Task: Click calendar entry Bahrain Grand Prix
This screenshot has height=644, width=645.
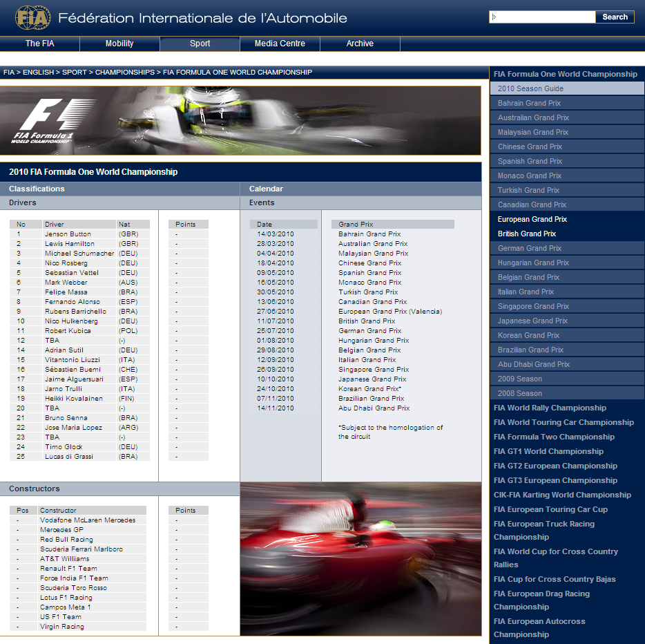Action: [369, 234]
